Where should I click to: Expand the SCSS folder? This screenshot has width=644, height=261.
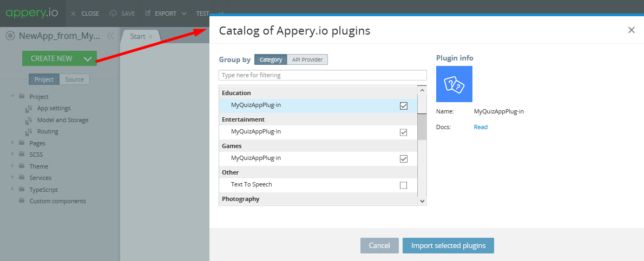pos(12,154)
